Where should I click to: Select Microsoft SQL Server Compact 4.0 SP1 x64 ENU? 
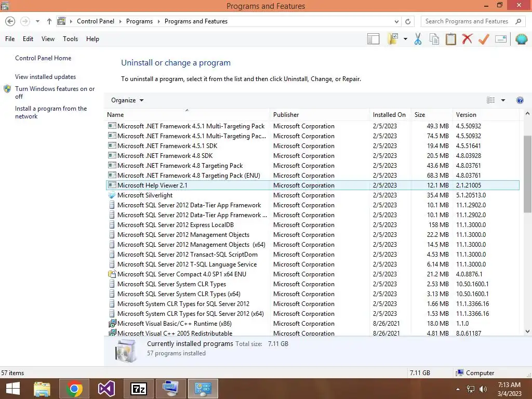click(x=312, y=274)
